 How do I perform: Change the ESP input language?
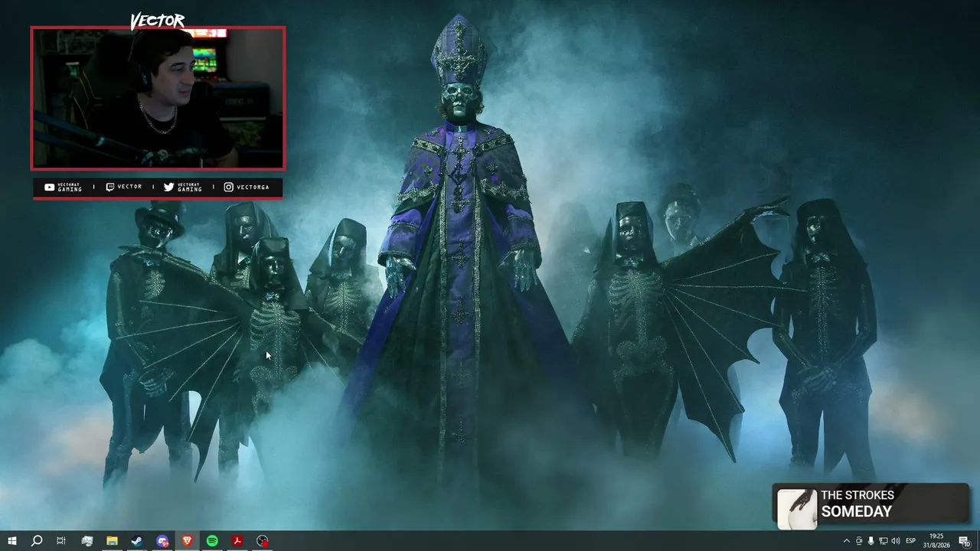911,541
